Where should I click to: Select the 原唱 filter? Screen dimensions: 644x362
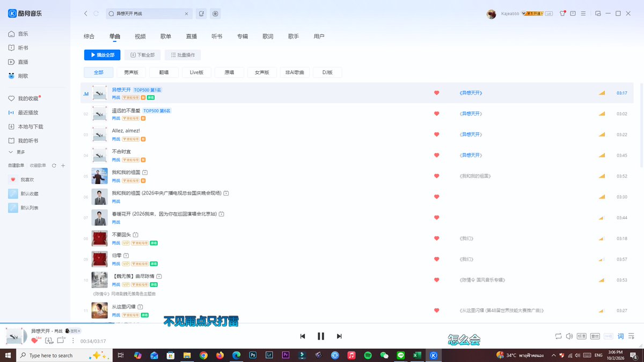tap(230, 72)
